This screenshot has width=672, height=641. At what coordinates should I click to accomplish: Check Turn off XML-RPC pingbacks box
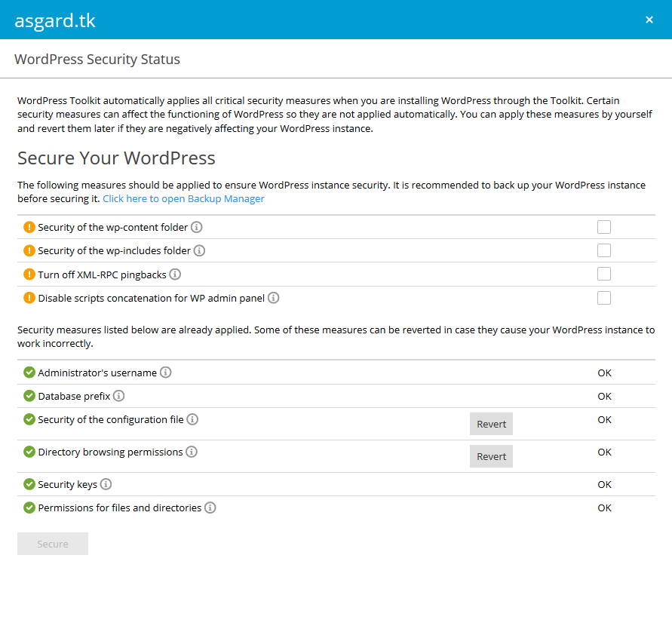[x=604, y=274]
